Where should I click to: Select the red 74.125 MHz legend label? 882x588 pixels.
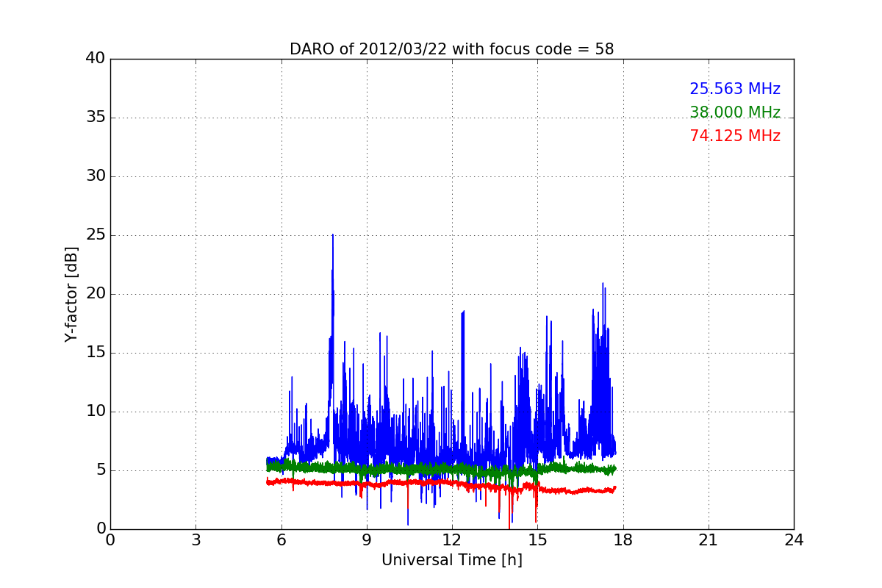click(735, 136)
